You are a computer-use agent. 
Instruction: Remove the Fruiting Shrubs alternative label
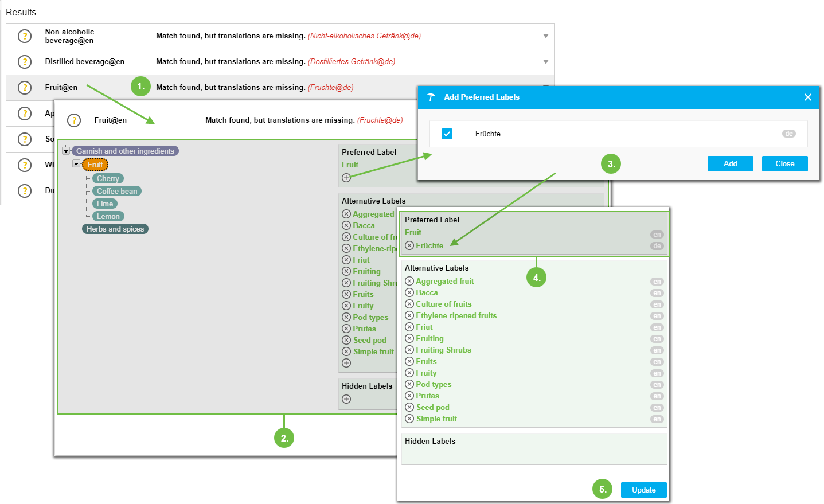point(409,350)
